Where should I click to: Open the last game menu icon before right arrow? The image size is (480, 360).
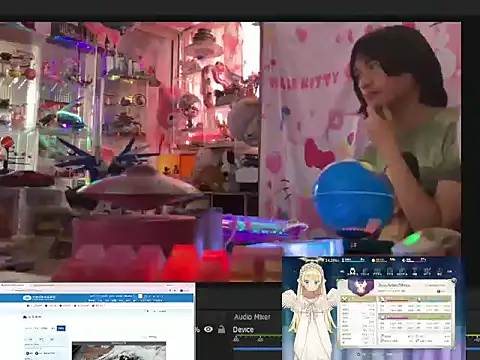(x=439, y=272)
